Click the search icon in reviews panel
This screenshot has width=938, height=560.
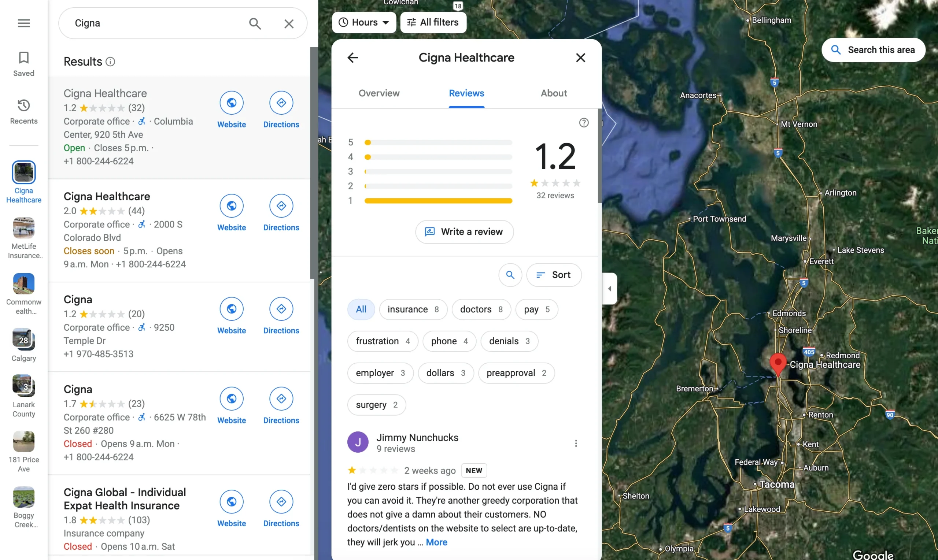coord(510,275)
